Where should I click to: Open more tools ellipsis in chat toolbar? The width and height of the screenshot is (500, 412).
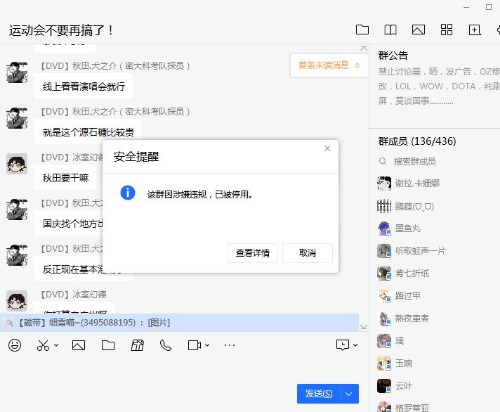pos(230,345)
